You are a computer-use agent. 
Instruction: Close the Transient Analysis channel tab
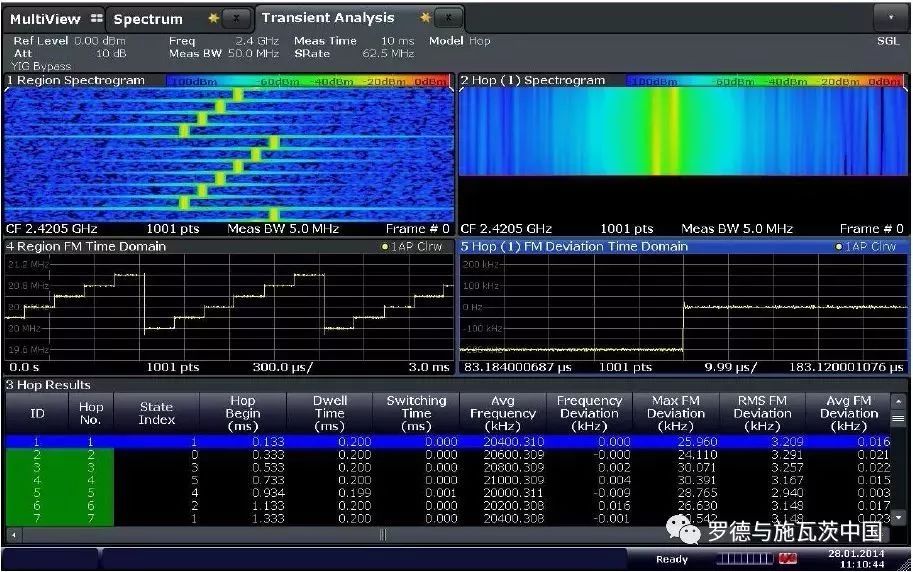(x=449, y=17)
